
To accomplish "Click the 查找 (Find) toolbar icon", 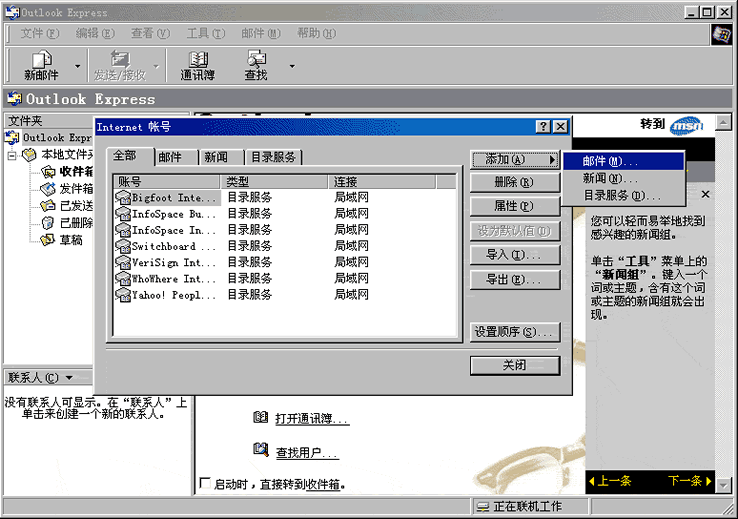I will 256,60.
